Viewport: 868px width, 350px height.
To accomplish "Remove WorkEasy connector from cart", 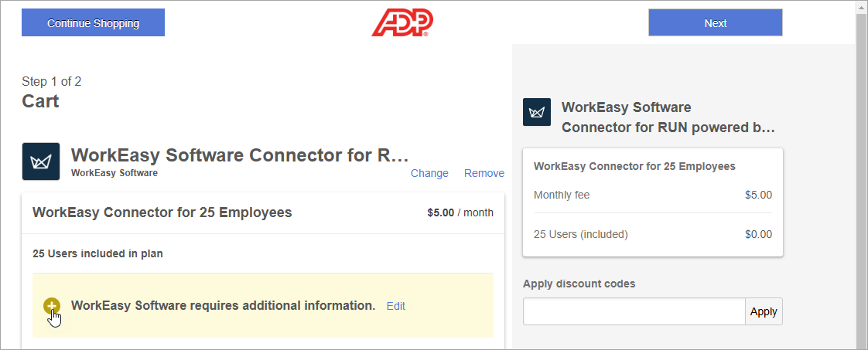I will point(484,173).
